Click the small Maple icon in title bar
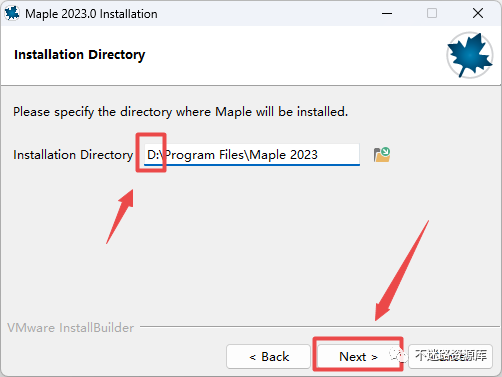This screenshot has width=502, height=377. [x=12, y=14]
